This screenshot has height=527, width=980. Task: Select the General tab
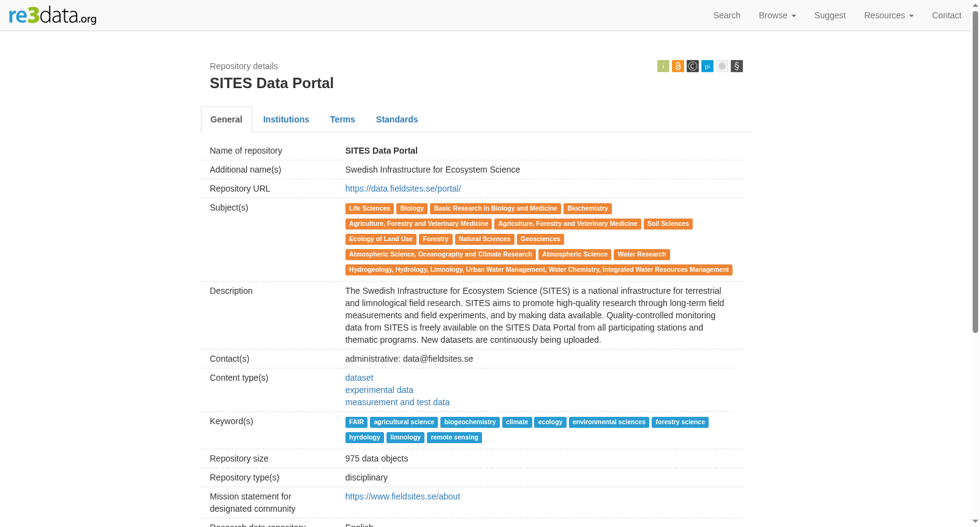[227, 119]
